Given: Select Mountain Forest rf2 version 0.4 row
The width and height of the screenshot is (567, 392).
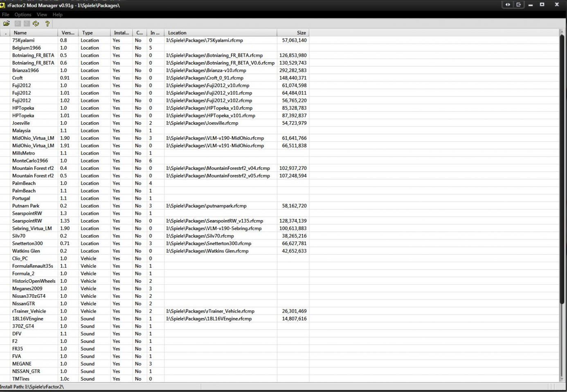Looking at the screenshot, I should [155, 168].
